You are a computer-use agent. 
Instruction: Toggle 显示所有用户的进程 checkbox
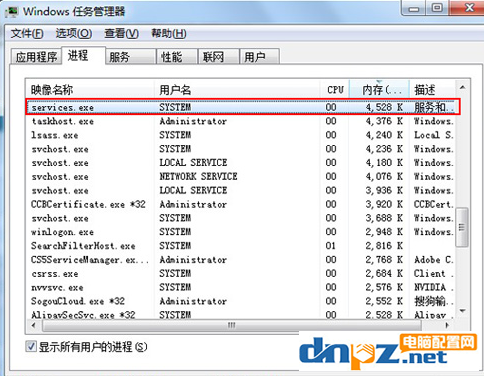coord(31,347)
